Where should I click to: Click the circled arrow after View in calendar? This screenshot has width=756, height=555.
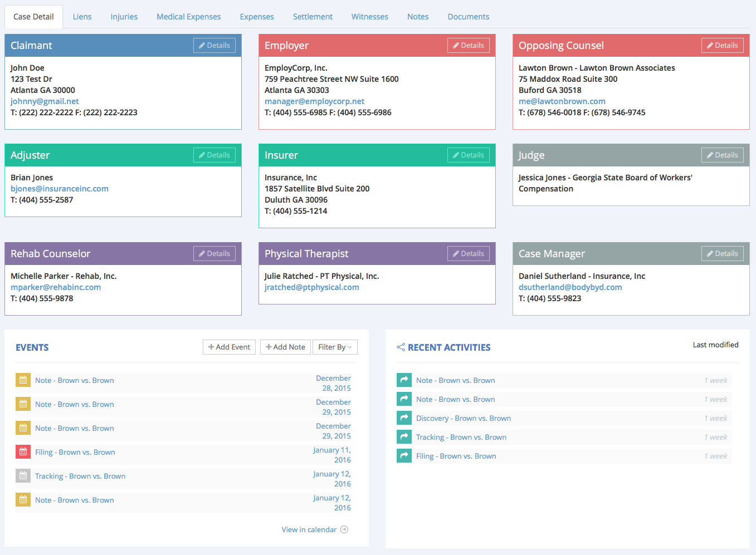click(x=344, y=529)
